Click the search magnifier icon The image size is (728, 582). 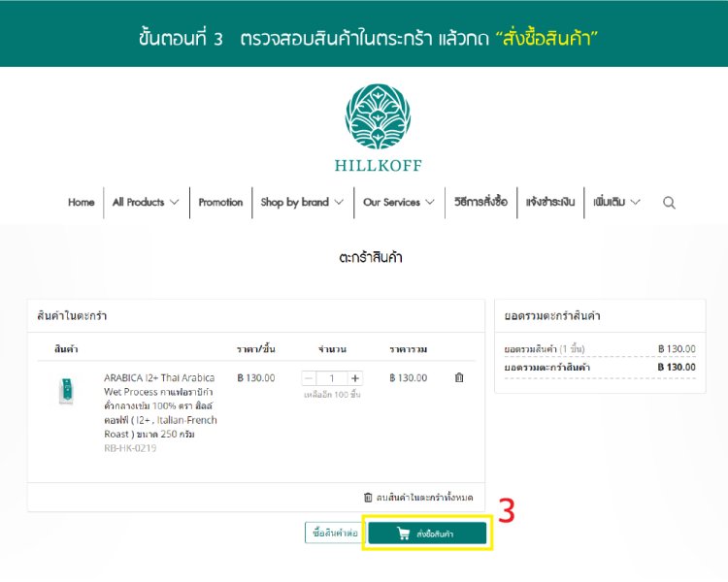tap(669, 203)
